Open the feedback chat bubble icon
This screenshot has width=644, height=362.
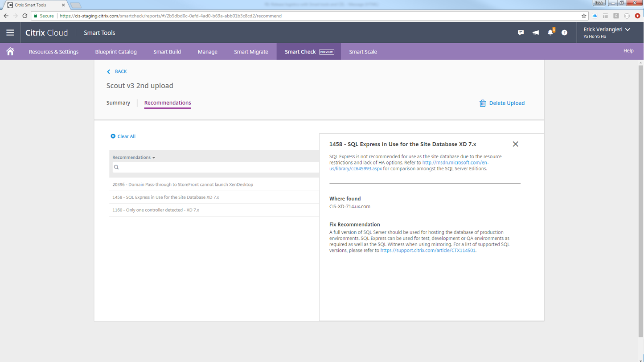(521, 33)
